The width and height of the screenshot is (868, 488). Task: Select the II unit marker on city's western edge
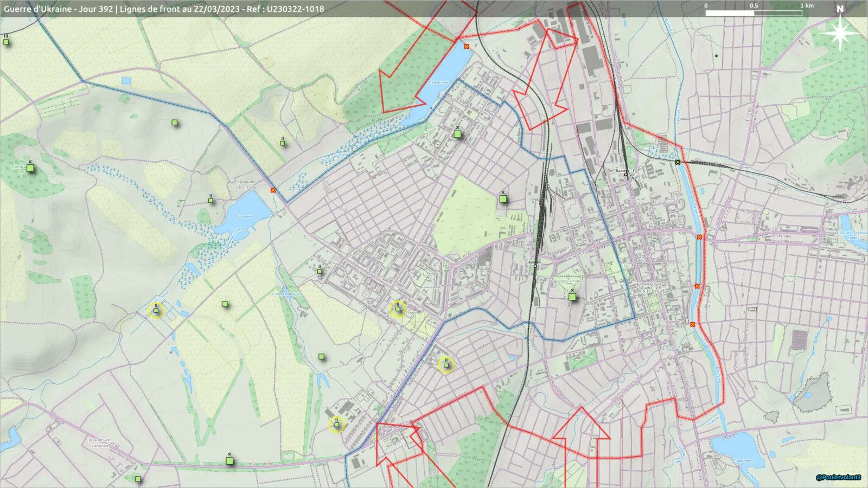coord(320,270)
